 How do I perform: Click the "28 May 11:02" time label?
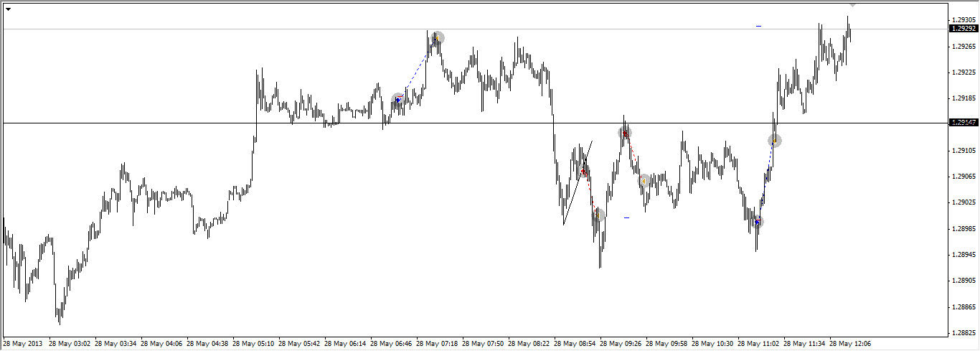click(x=759, y=344)
